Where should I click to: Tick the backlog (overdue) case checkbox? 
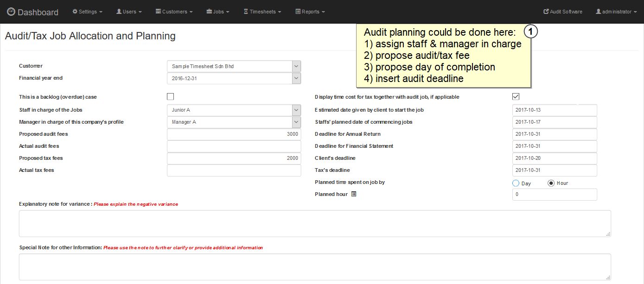click(x=170, y=97)
